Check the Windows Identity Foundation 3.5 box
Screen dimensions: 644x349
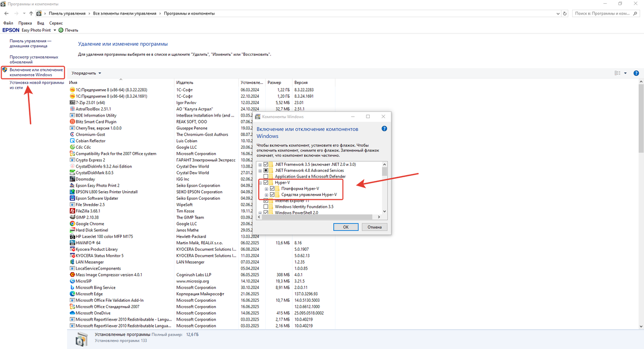pos(266,206)
